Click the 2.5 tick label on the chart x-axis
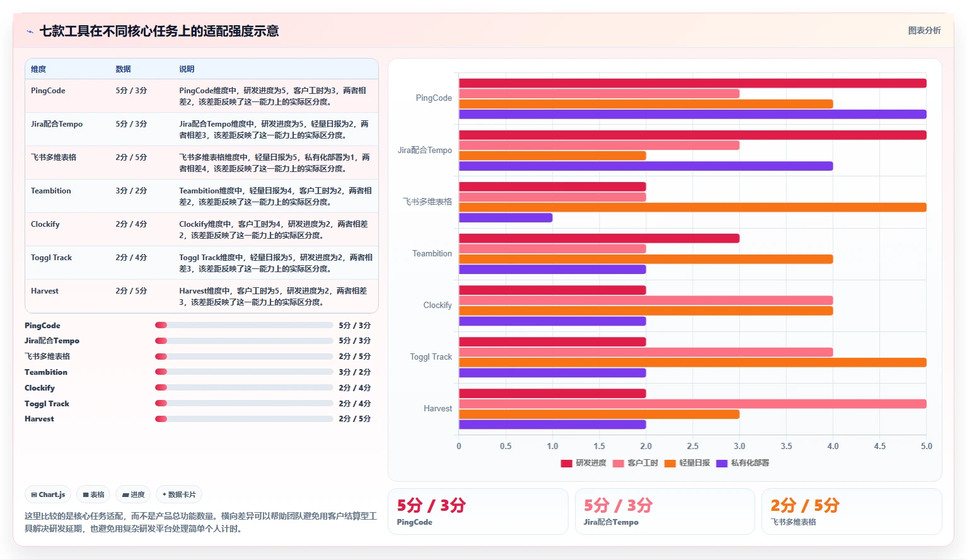Viewport: 967px width, 560px height. tap(692, 446)
